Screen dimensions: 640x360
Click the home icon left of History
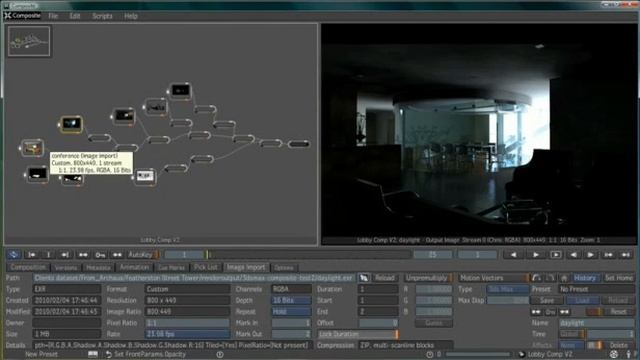click(x=564, y=278)
